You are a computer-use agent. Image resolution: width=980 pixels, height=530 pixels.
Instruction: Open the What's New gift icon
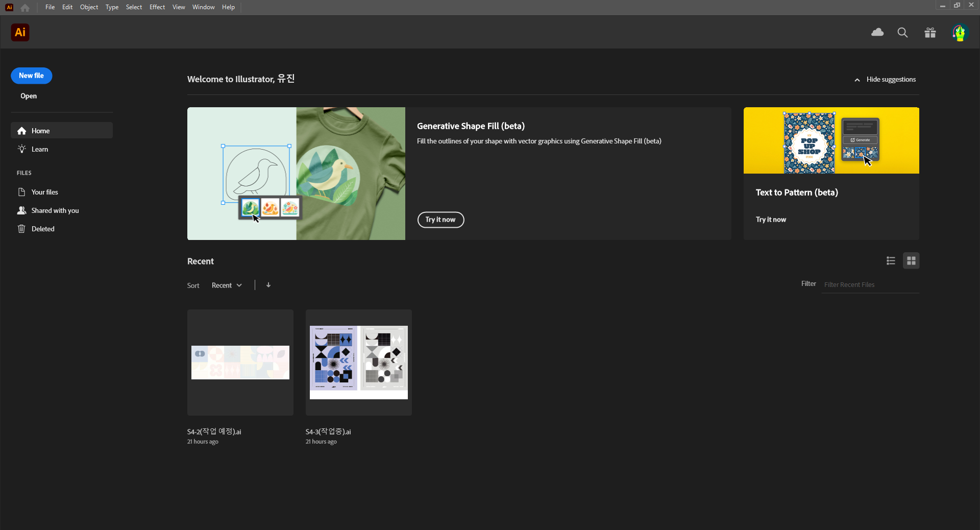[930, 33]
